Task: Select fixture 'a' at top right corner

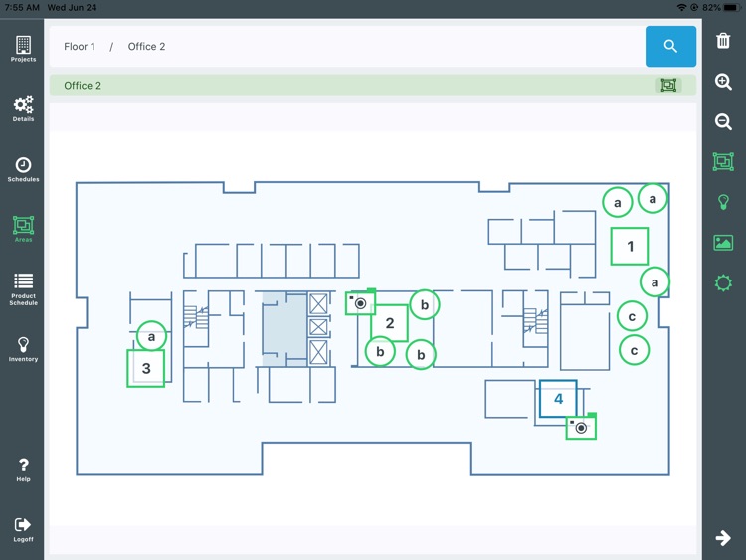Action: [x=653, y=198]
